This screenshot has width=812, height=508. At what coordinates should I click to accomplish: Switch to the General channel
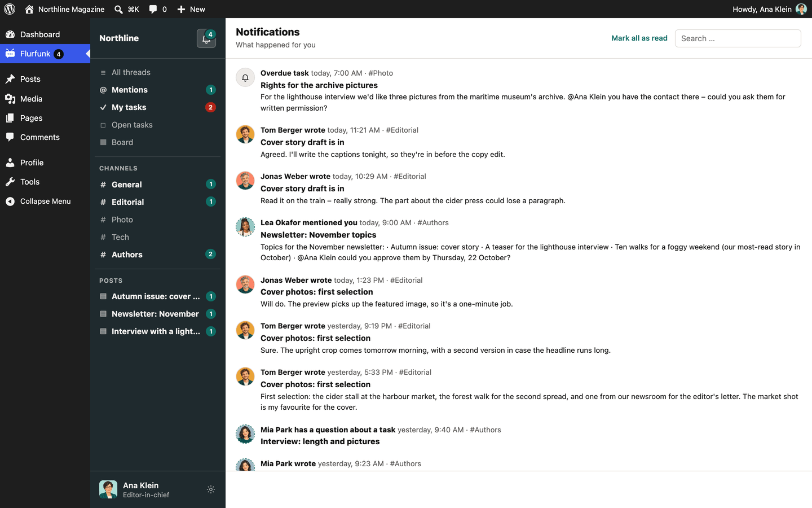(x=158, y=185)
